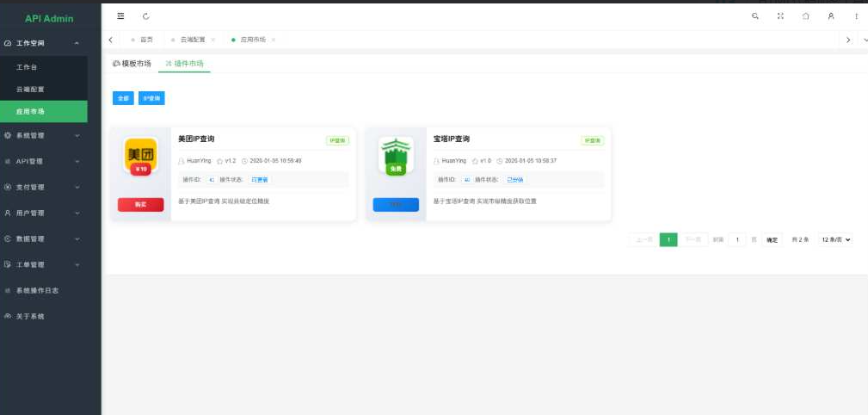Click the ¥10 price badge on 美团
Screen dimensions: 868x415
tap(140, 170)
